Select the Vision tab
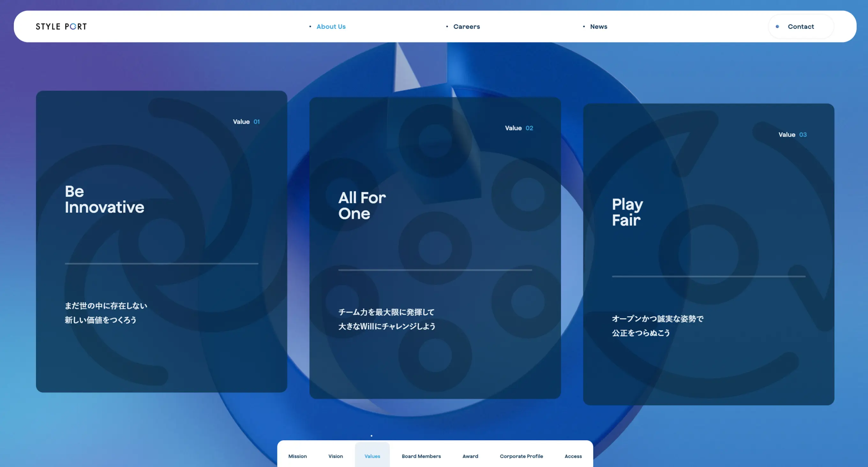Viewport: 868px width, 467px height. click(335, 456)
